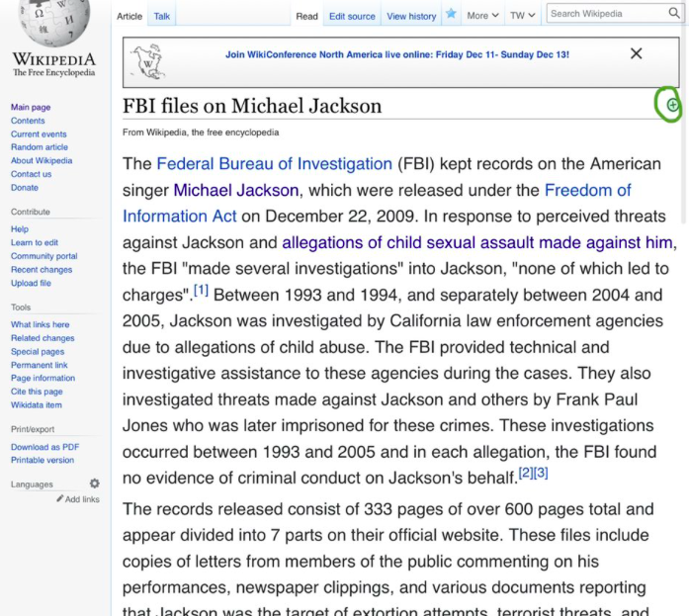Get the Permanent link
The width and height of the screenshot is (689, 616).
coord(40,365)
